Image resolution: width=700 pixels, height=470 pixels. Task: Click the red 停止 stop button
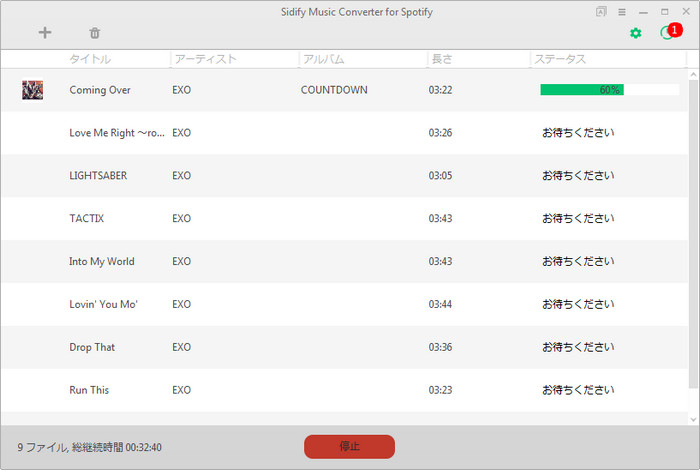pos(349,446)
